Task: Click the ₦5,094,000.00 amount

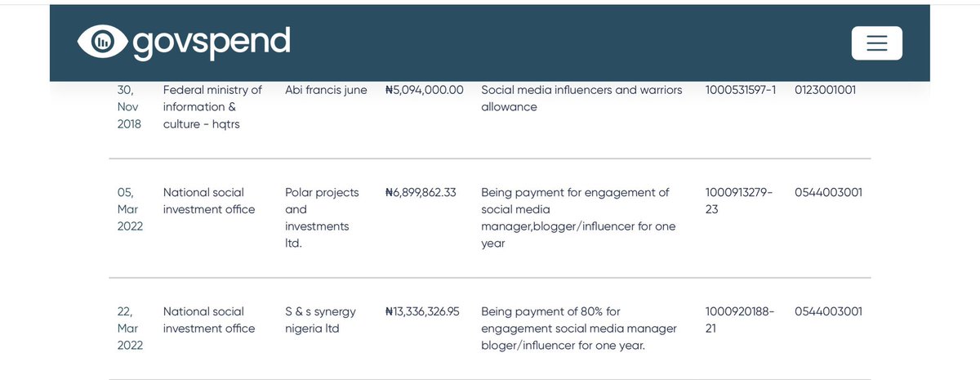Action: pyautogui.click(x=425, y=90)
